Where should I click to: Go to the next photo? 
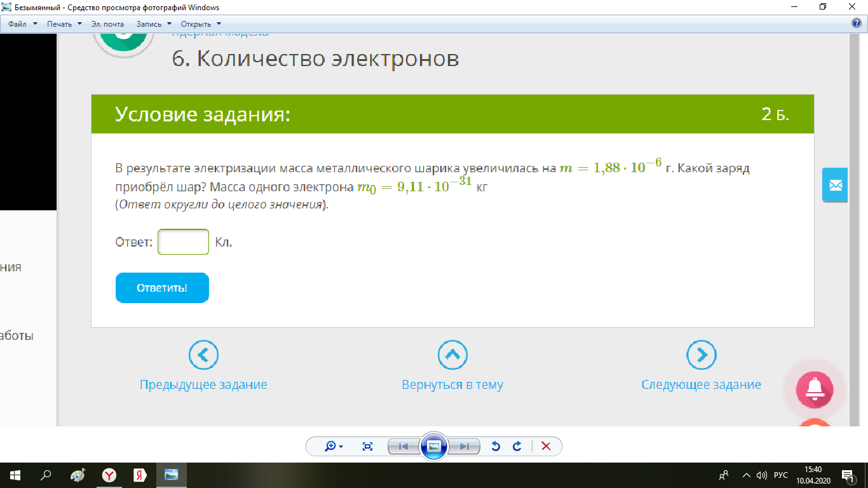(465, 447)
